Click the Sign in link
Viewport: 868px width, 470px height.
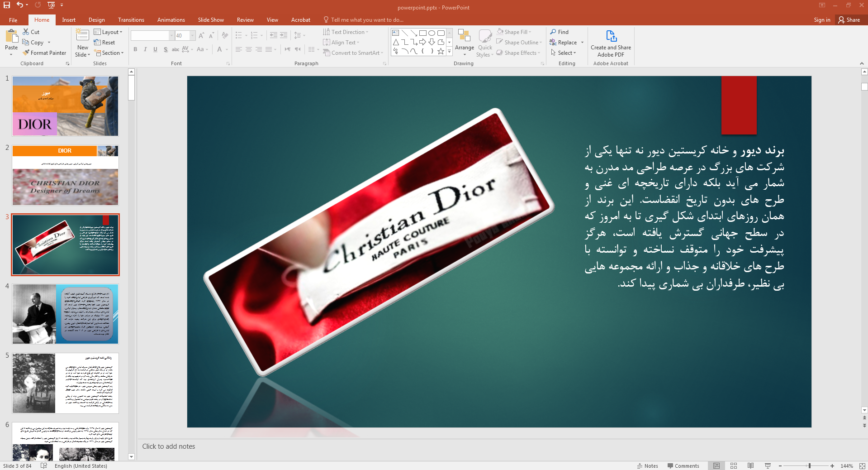(822, 20)
